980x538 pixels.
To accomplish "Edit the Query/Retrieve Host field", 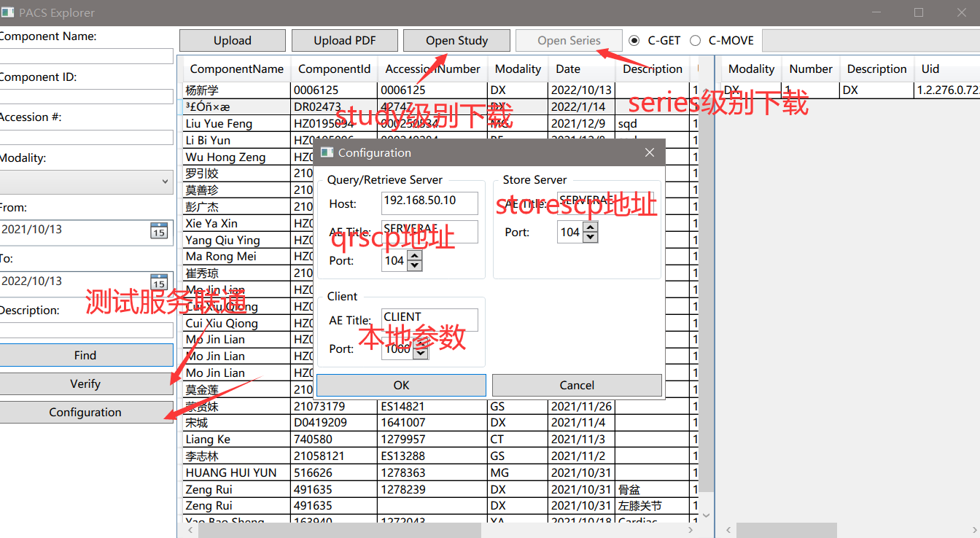I will (429, 203).
